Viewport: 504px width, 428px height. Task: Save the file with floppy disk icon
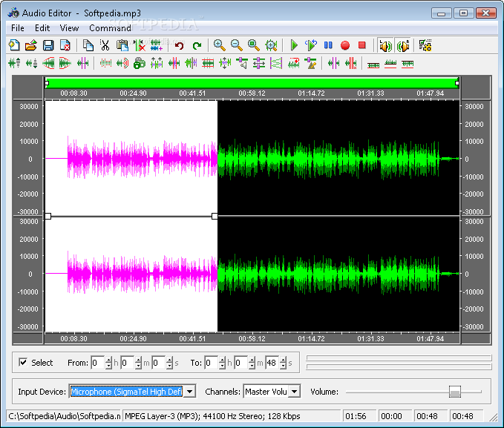pos(48,45)
